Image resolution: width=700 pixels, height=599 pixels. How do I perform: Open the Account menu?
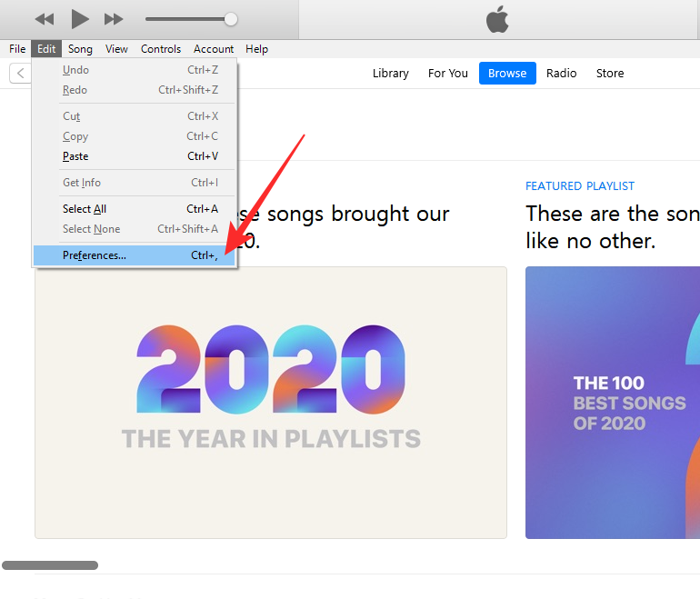[214, 49]
